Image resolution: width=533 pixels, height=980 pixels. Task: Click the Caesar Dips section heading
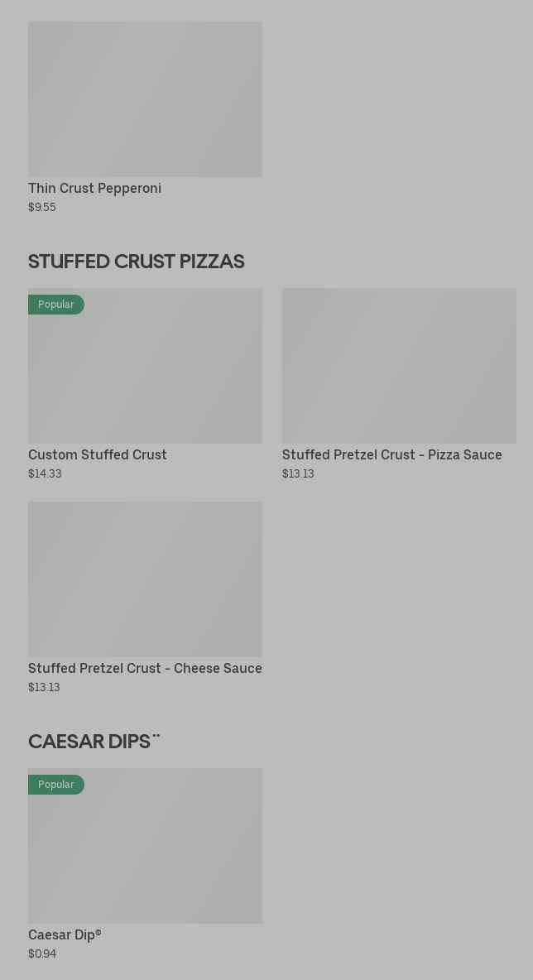89,741
